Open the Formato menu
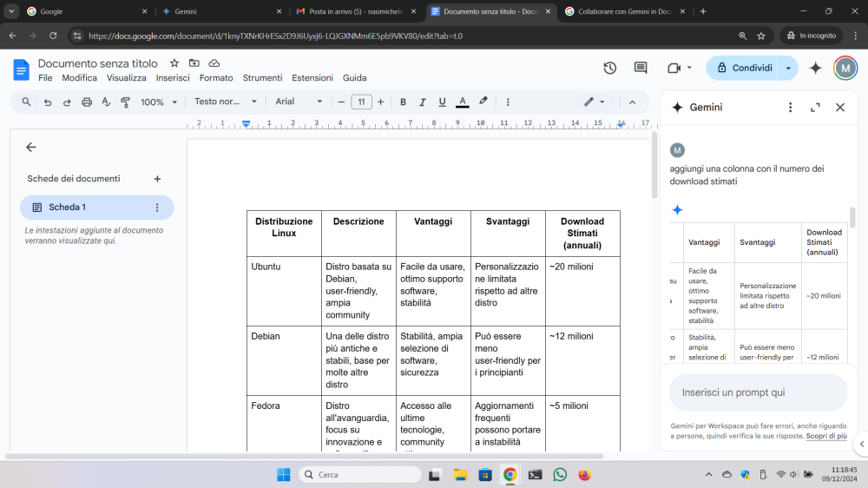This screenshot has height=488, width=868. [x=216, y=78]
